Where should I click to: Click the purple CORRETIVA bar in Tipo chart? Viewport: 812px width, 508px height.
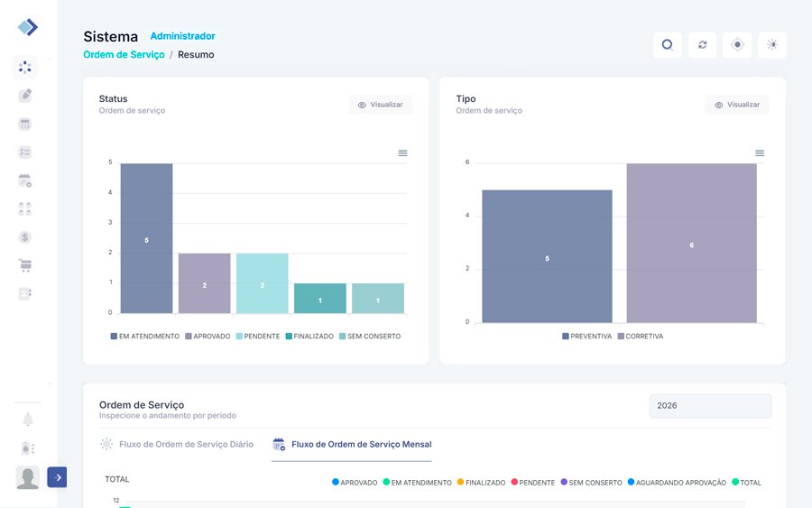coord(691,243)
